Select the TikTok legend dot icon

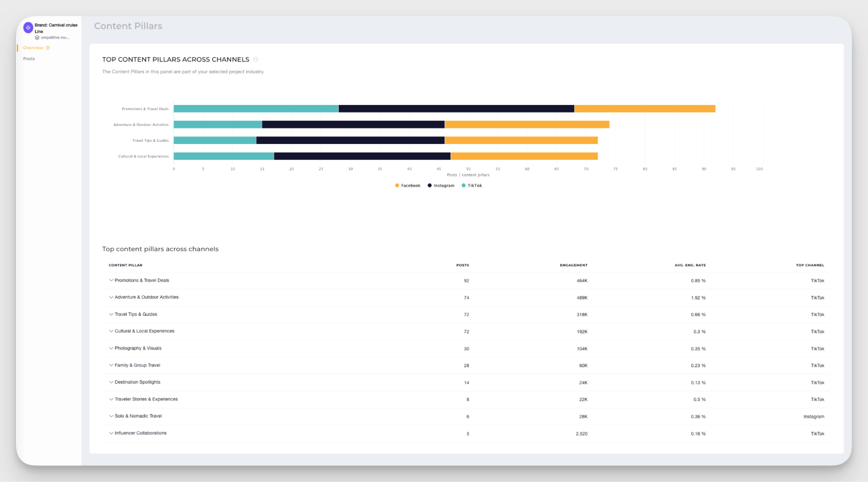pyautogui.click(x=464, y=185)
